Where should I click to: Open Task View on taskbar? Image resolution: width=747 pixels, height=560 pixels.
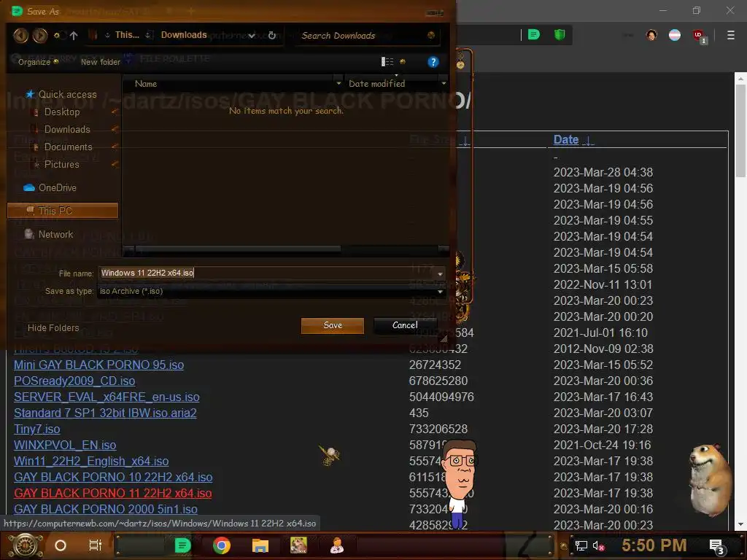coord(96,545)
